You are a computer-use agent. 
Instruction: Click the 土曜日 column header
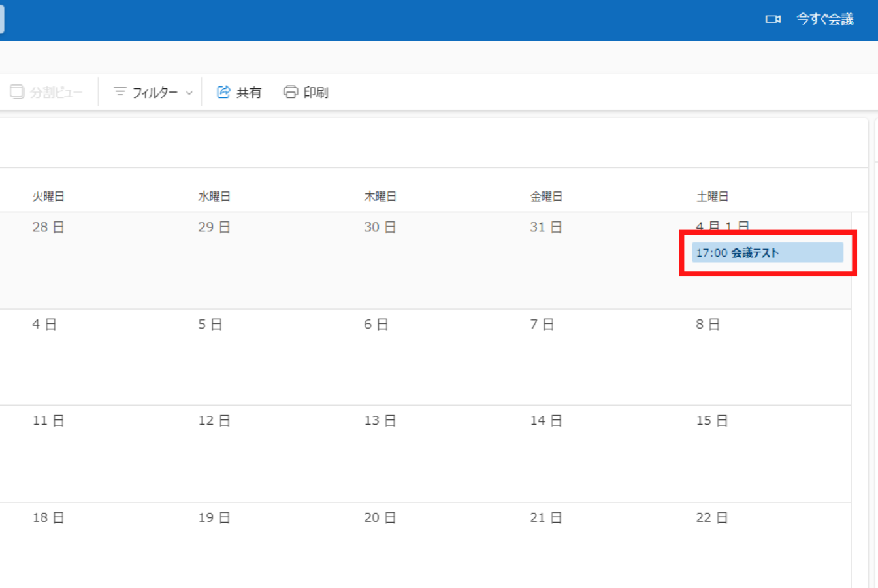click(x=711, y=195)
